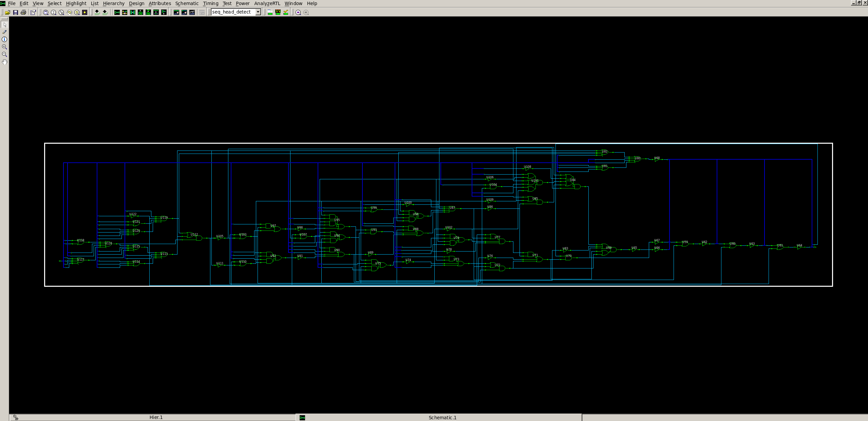Select the pointer selection tool
Screen dimensions: 868x421
pyautogui.click(x=4, y=25)
